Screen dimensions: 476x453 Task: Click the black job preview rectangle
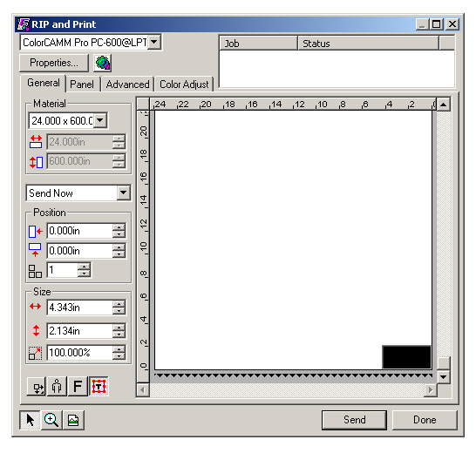click(x=407, y=357)
